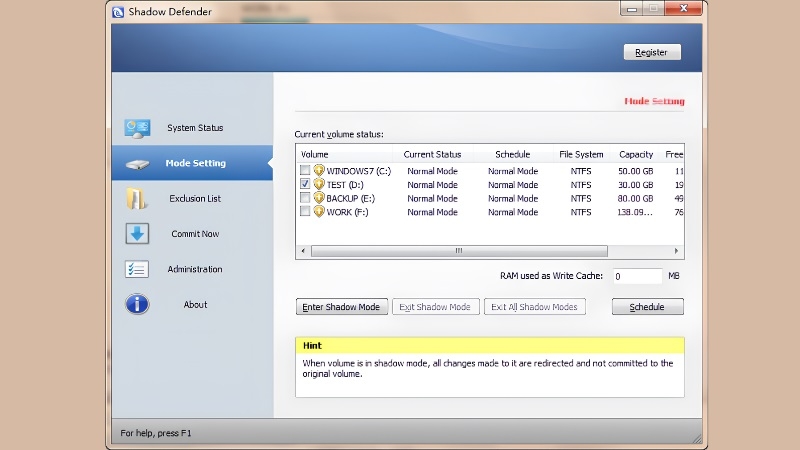
Task: Switch to the Administration section
Action: coord(192,269)
